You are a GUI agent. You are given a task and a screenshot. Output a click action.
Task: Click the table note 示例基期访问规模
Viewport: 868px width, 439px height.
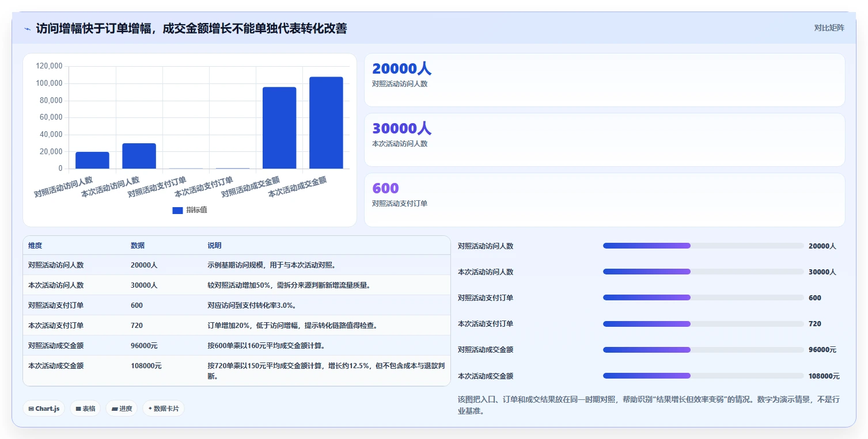tap(271, 265)
